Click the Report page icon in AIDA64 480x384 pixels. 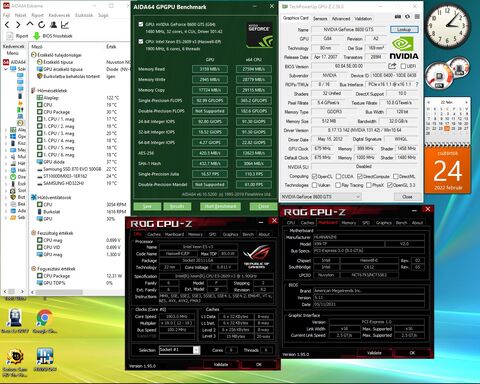10,36
